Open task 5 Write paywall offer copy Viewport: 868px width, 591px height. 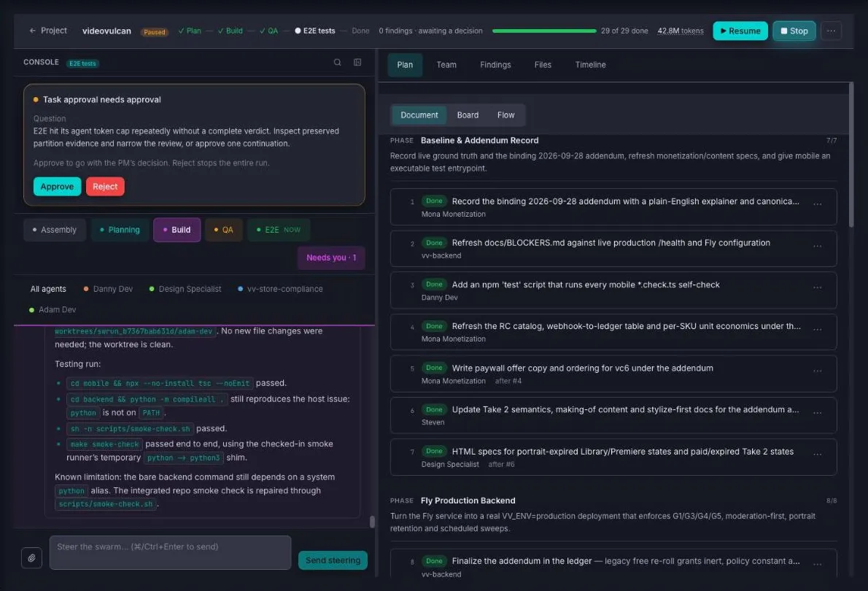[613, 374]
